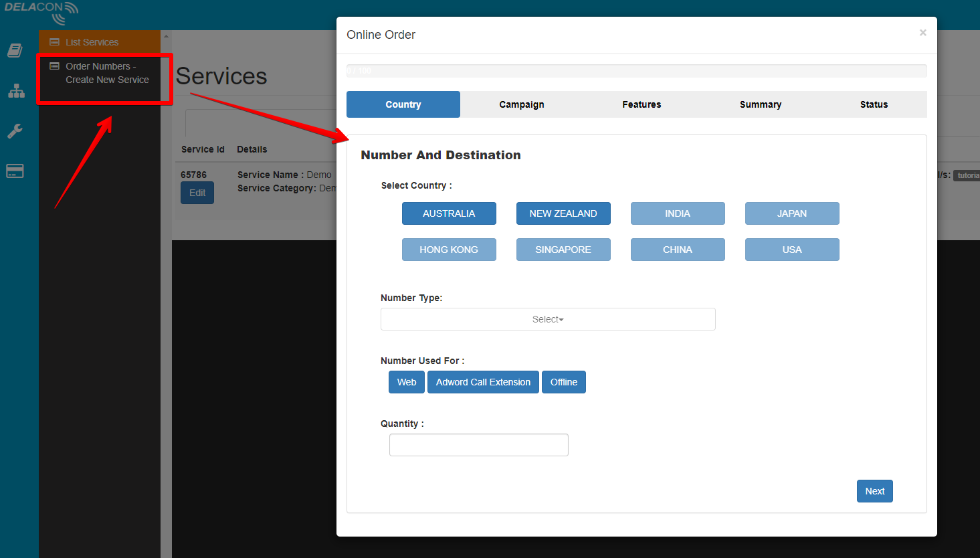Toggle Adword Call Extension usage
This screenshot has height=558, width=980.
(x=483, y=382)
